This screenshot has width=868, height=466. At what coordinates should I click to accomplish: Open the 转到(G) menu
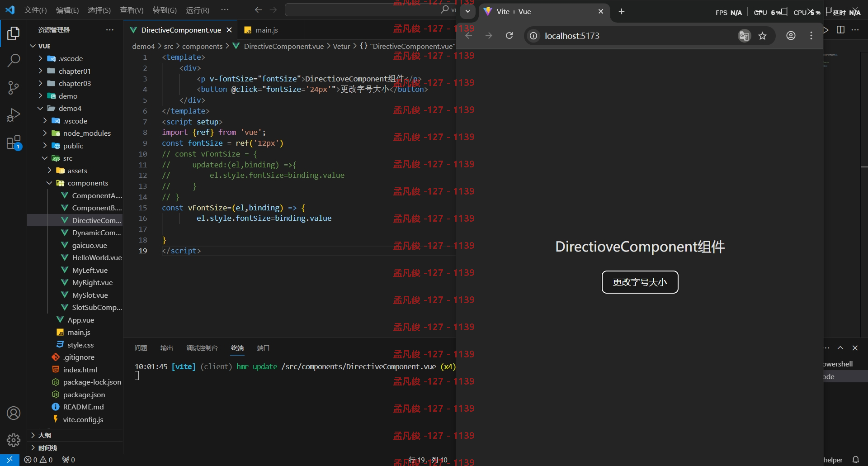165,10
